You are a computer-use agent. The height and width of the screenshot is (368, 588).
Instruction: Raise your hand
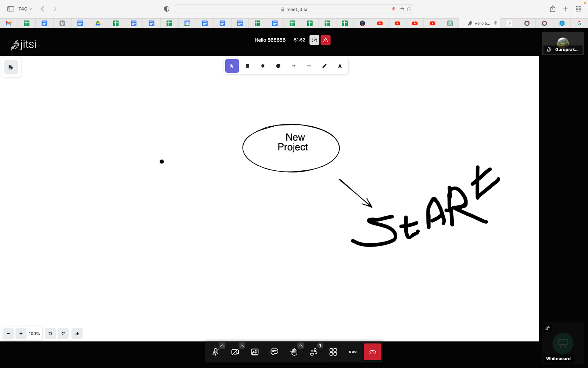click(294, 352)
